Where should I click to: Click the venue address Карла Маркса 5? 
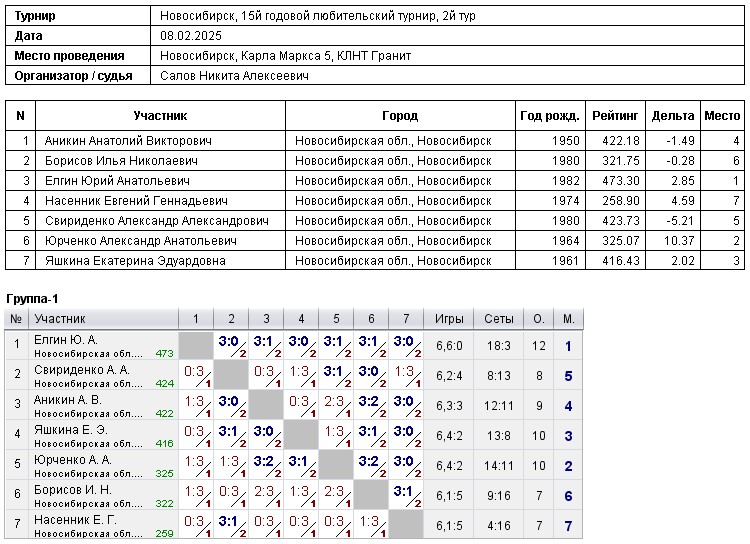[283, 56]
